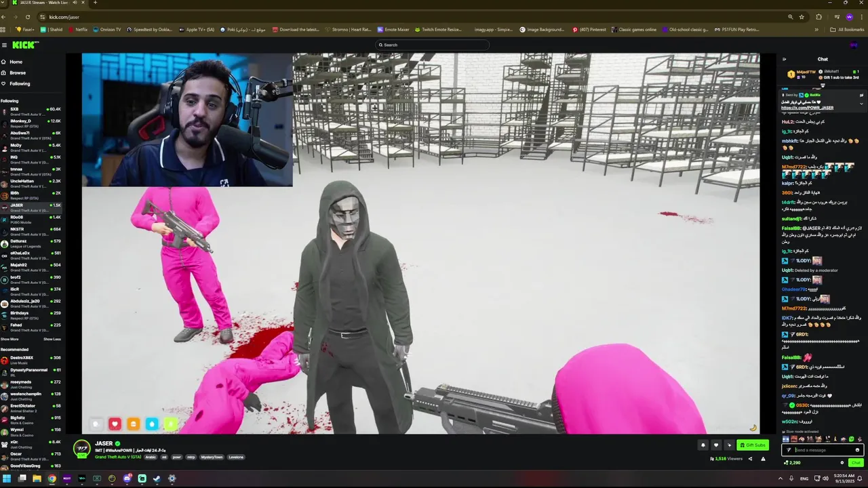Bookmark this page with star icon

[802, 17]
